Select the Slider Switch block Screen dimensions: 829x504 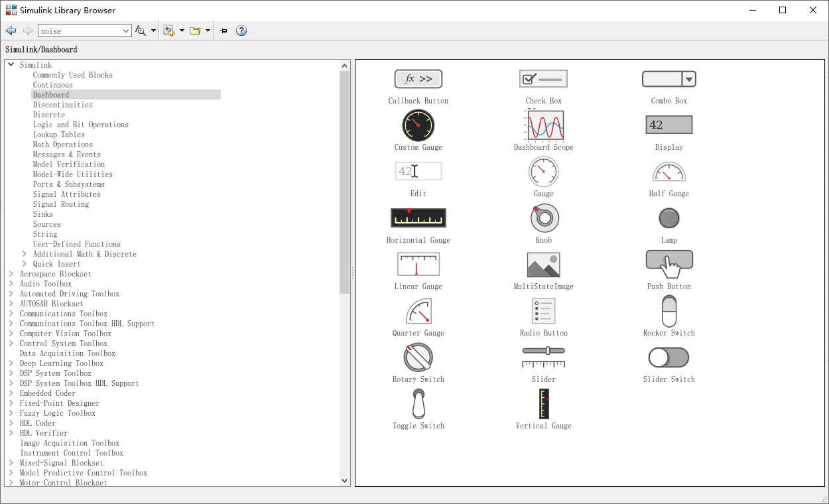(669, 357)
